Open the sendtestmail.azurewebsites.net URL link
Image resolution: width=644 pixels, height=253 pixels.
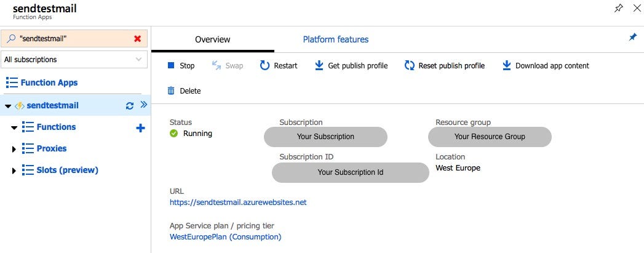238,203
